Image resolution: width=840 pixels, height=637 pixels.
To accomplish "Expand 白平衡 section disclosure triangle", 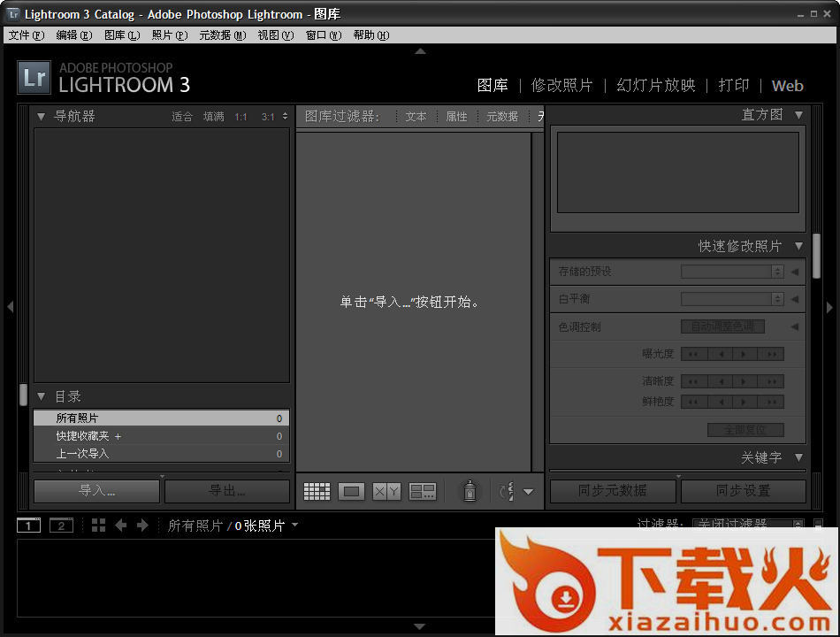I will click(795, 299).
